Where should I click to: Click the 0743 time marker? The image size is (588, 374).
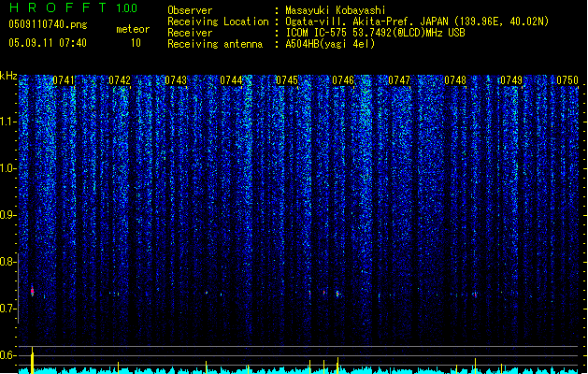pyautogui.click(x=176, y=80)
